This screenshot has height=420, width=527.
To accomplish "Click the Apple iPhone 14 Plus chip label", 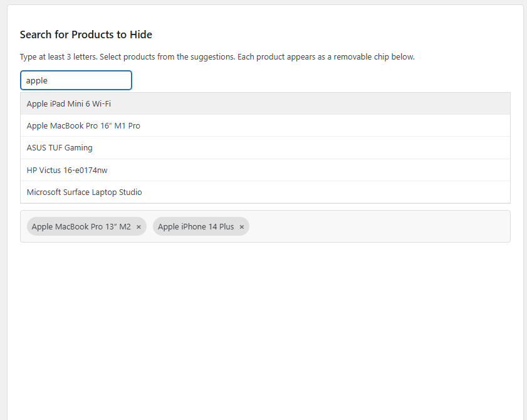I will [x=196, y=227].
